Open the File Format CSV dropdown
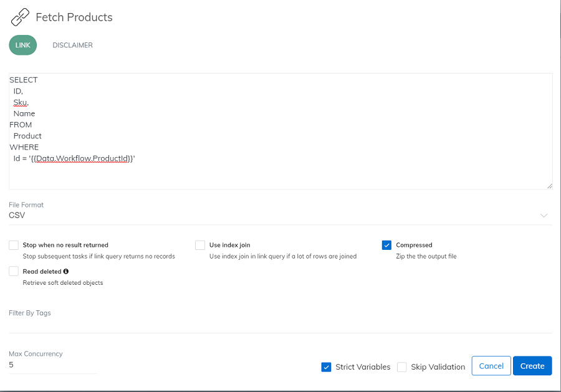The image size is (561, 392). pos(280,215)
